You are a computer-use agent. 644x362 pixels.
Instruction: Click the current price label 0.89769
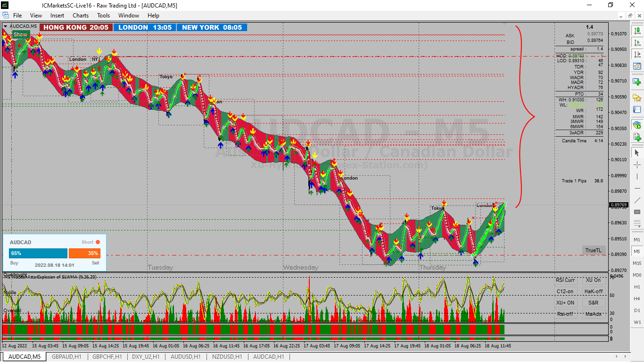[619, 205]
